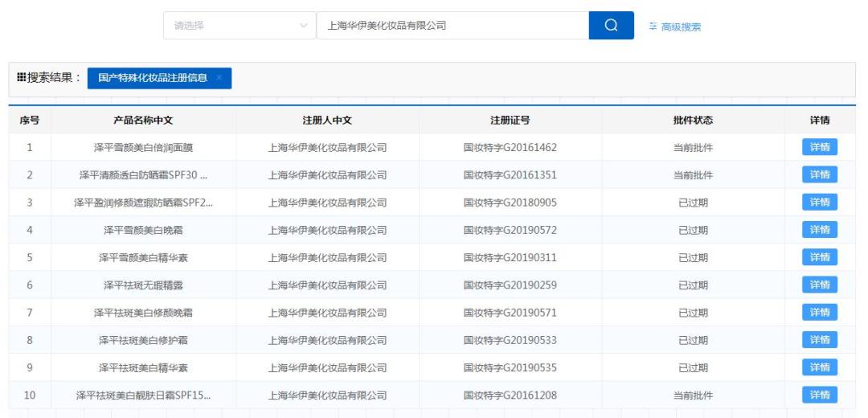Click 详情 for row 10 靓肤日霜SPF15
Screen dimensions: 868x418
(x=820, y=395)
